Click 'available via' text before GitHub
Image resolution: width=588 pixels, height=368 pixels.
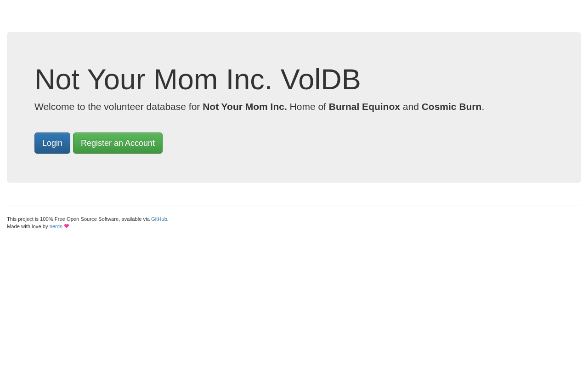point(136,219)
